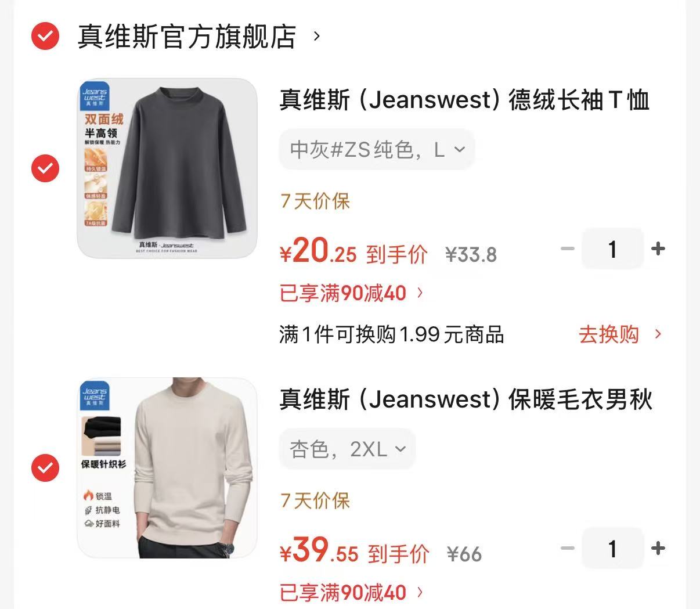Image resolution: width=700 pixels, height=609 pixels.
Task: Open the 中灰#ZS纯色, L variant dropdown
Action: click(x=377, y=150)
